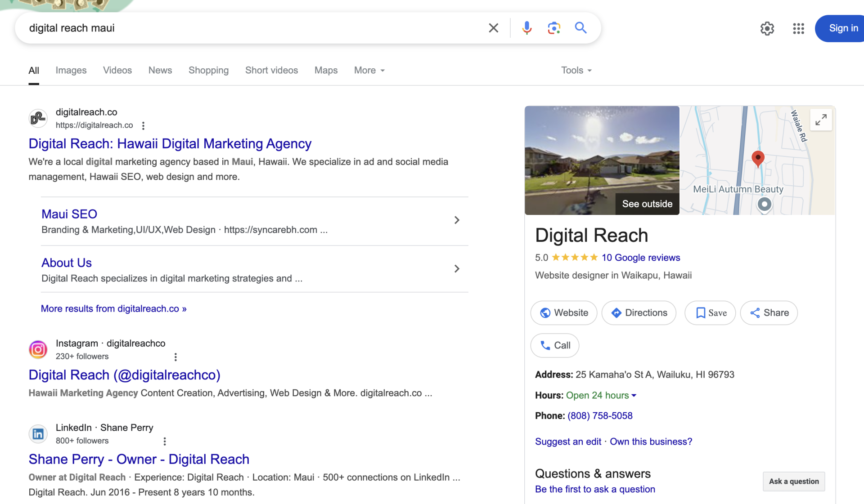Viewport: 864px width, 504px height.
Task: Click Ask a question in Questions & answers
Action: (x=793, y=481)
